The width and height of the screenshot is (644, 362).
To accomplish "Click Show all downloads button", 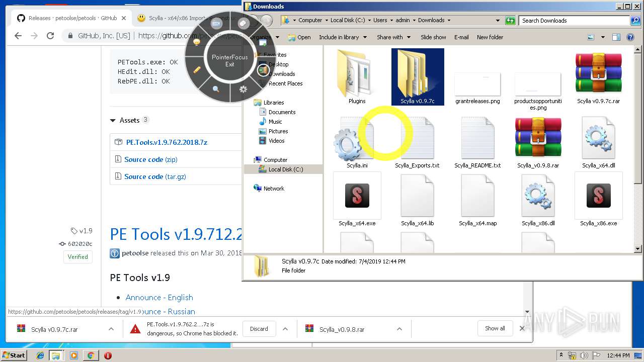I will (x=495, y=328).
